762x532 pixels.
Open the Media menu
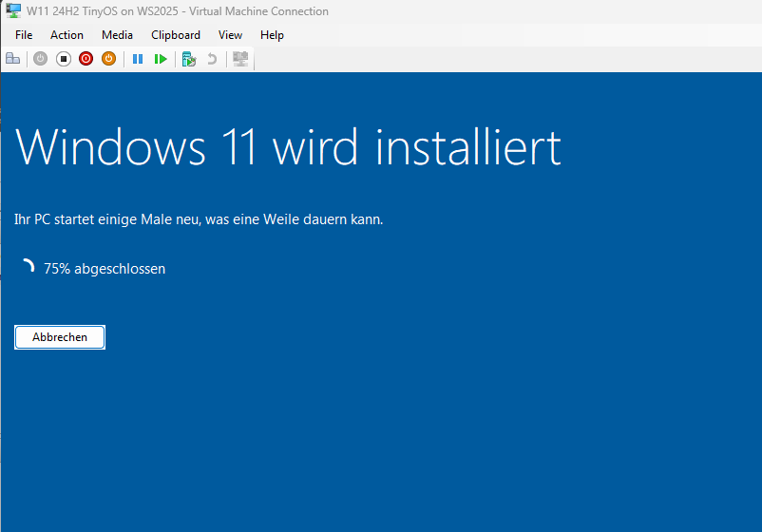[x=117, y=35]
